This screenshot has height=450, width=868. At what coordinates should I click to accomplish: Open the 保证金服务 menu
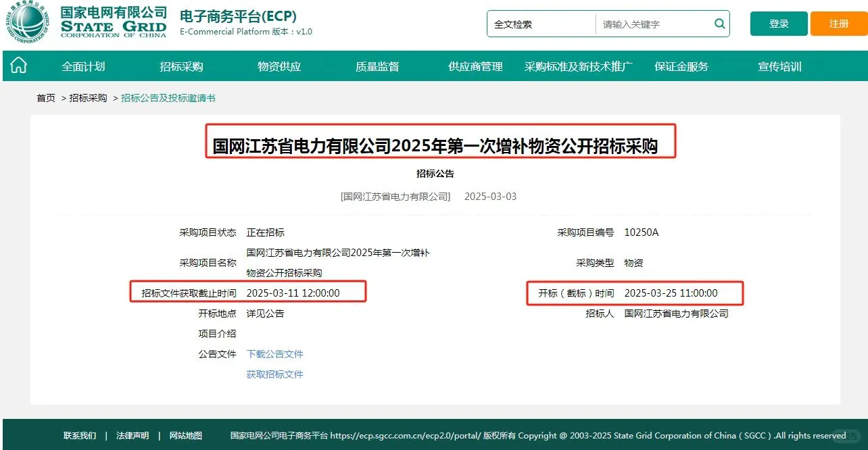681,66
